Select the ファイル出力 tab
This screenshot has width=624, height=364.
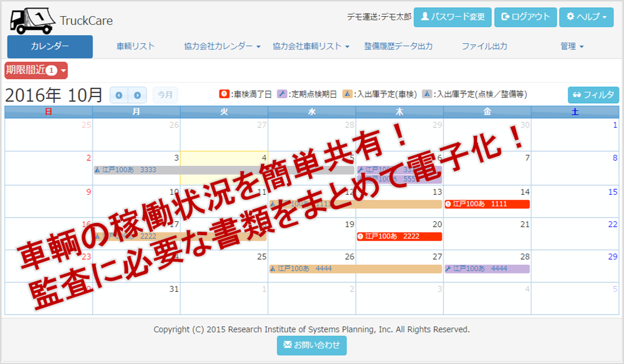(x=484, y=47)
